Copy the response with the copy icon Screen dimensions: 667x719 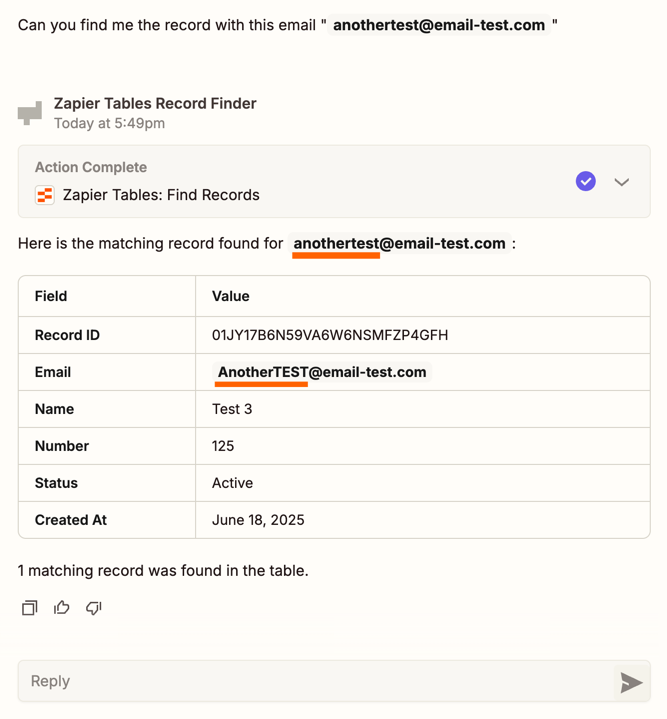pyautogui.click(x=30, y=608)
